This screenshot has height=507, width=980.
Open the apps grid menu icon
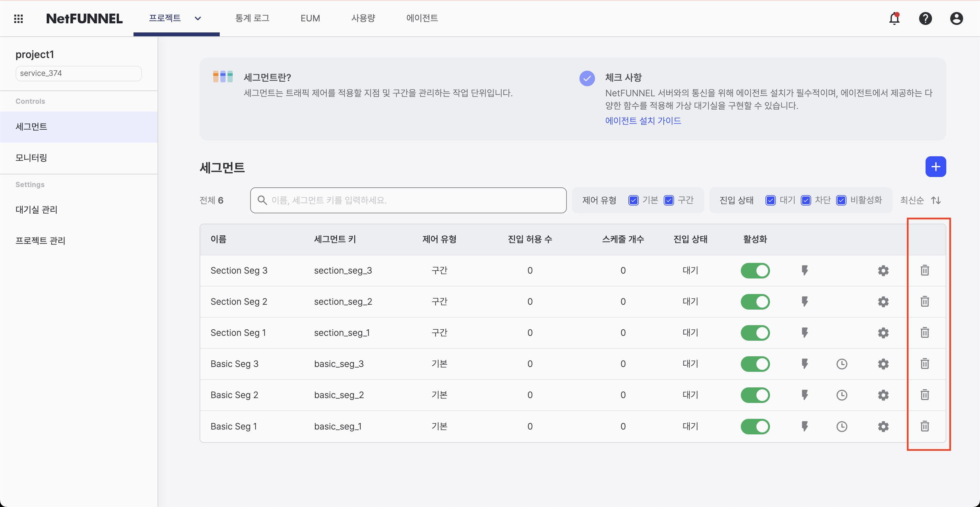pyautogui.click(x=18, y=18)
